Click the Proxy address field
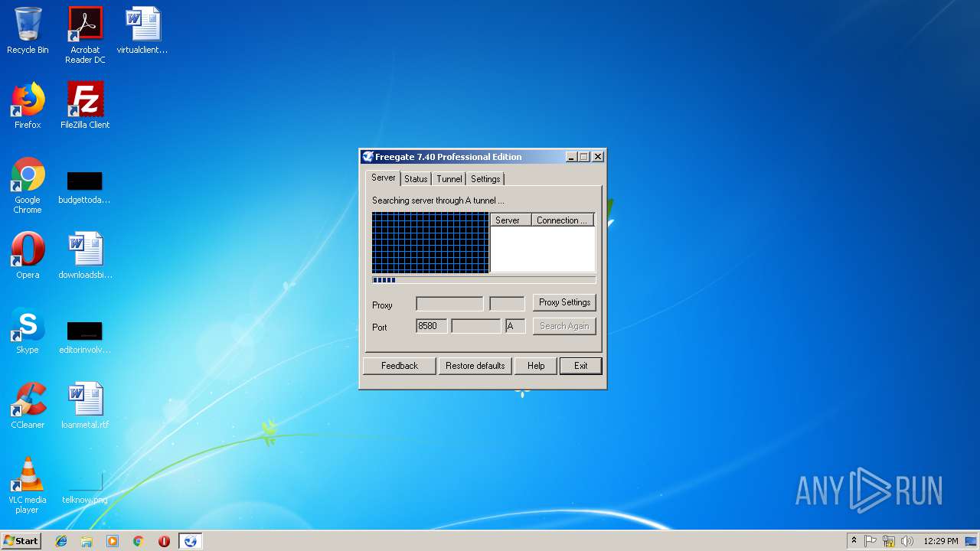The image size is (980, 551). pos(449,304)
